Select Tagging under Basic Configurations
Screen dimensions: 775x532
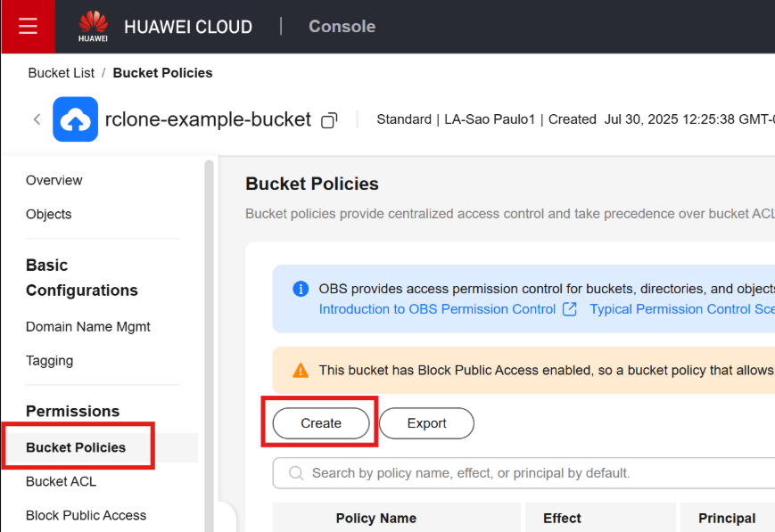[x=49, y=360]
